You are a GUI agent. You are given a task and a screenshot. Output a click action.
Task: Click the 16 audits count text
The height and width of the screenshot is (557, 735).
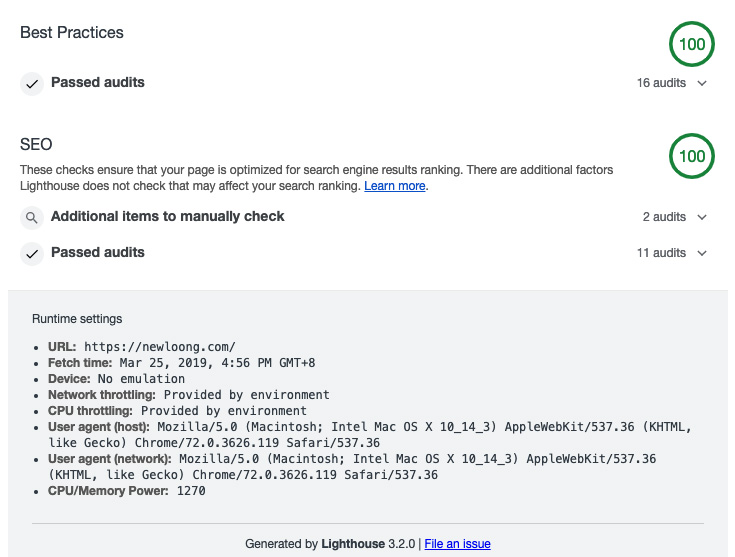click(661, 83)
